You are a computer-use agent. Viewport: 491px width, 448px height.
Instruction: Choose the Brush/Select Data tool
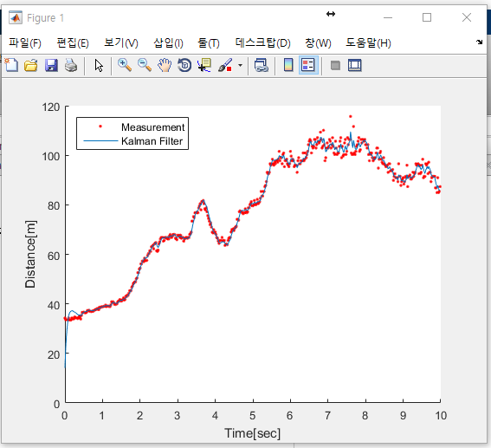coord(225,66)
